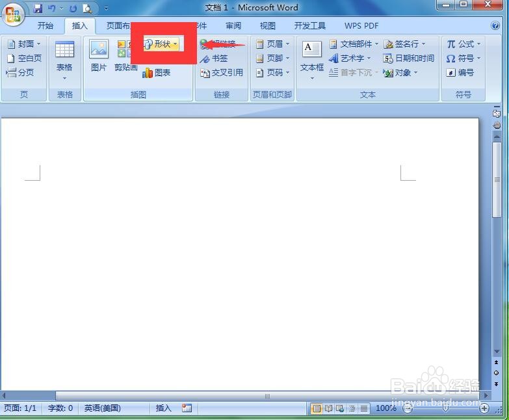The image size is (509, 420).
Task: Open select browse object button
Action: (x=497, y=373)
